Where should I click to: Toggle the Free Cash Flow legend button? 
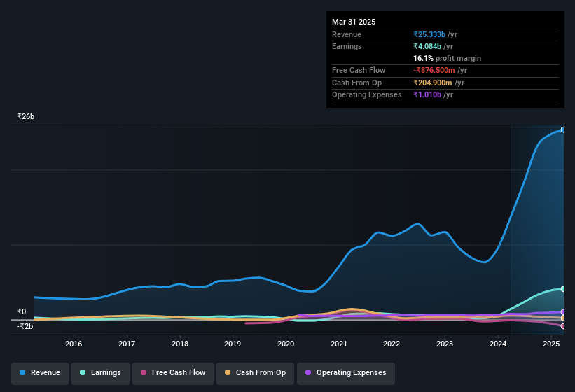pyautogui.click(x=173, y=373)
